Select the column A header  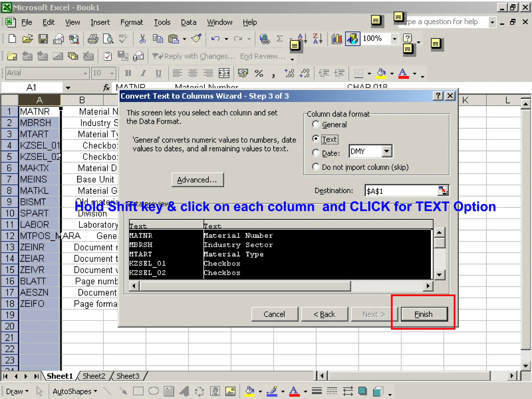click(x=39, y=100)
